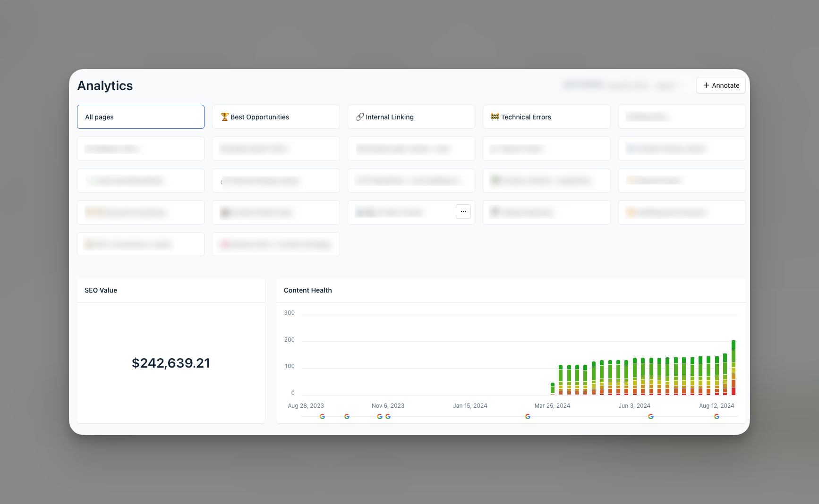
Task: Click the Aug 28, 2023 date label
Action: 306,406
